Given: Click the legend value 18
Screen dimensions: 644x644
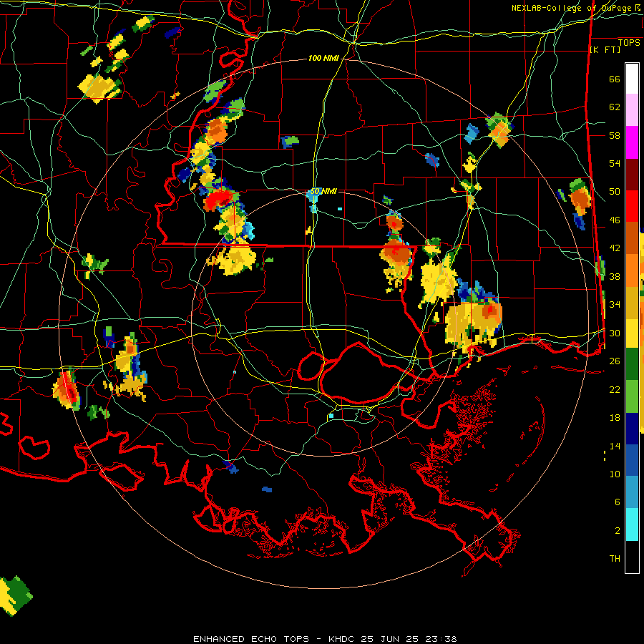Looking at the screenshot, I should coord(615,418).
